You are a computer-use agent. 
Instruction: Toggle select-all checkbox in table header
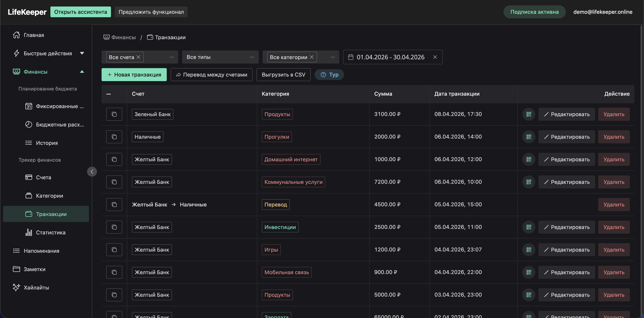point(108,94)
